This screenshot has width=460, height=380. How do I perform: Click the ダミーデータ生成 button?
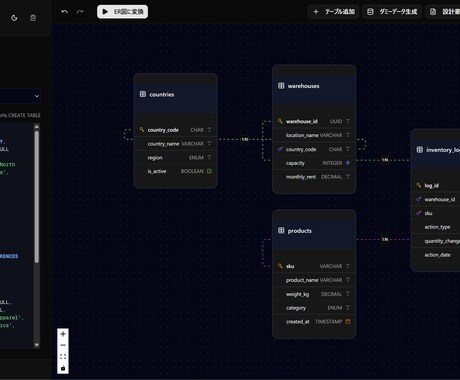392,12
